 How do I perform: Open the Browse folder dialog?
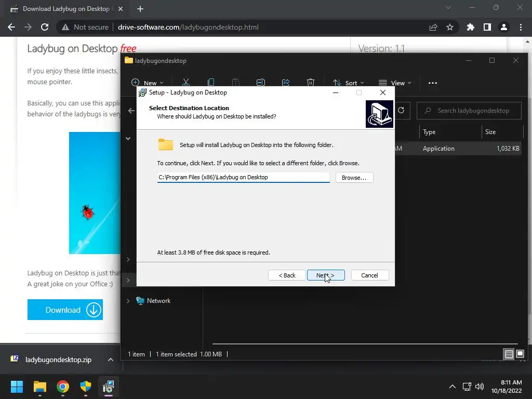(354, 178)
